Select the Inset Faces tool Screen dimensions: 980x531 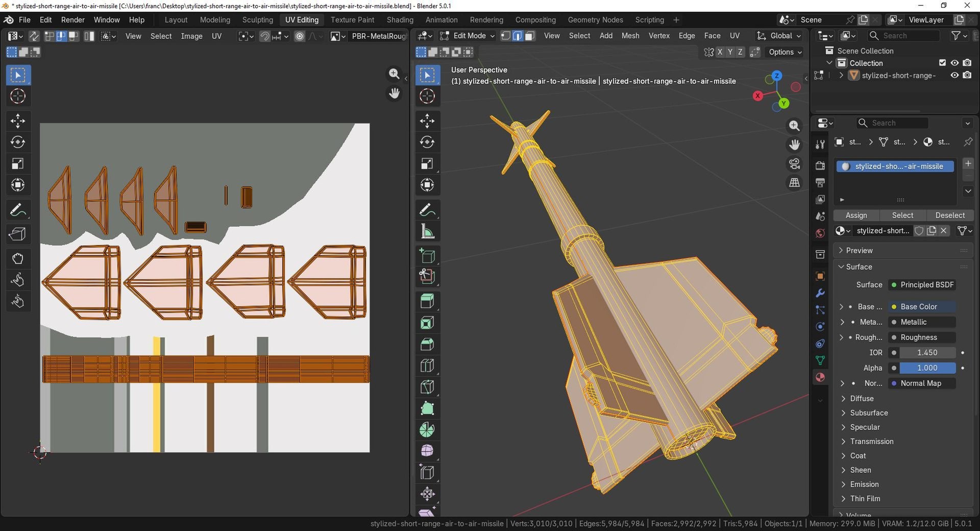(x=427, y=323)
